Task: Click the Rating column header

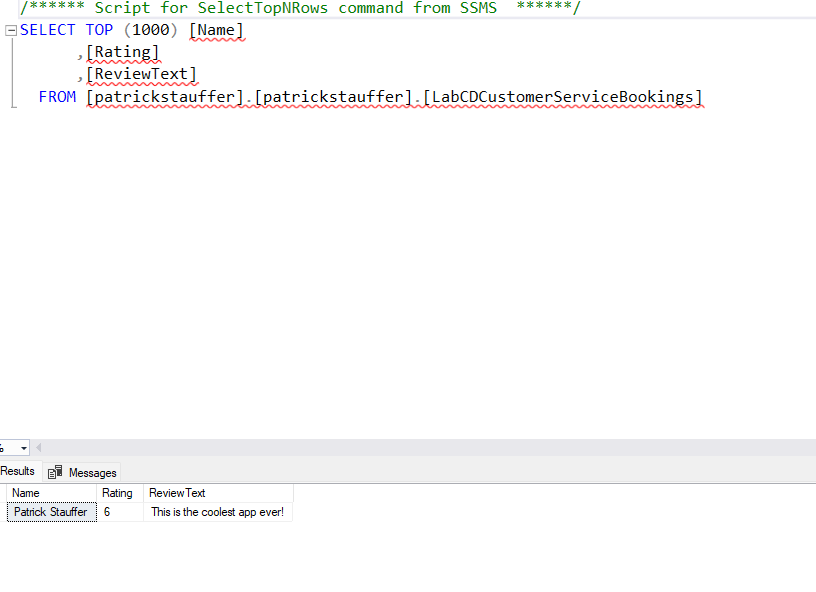Action: [x=117, y=492]
